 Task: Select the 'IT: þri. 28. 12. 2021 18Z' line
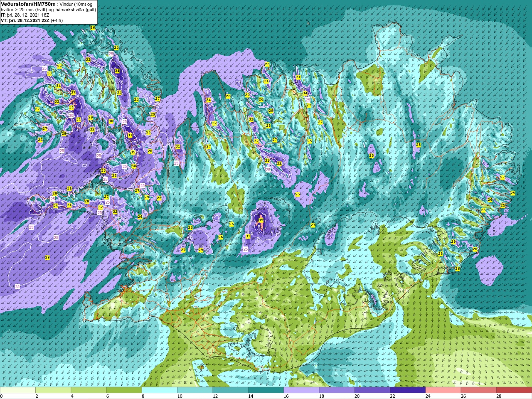(25, 15)
